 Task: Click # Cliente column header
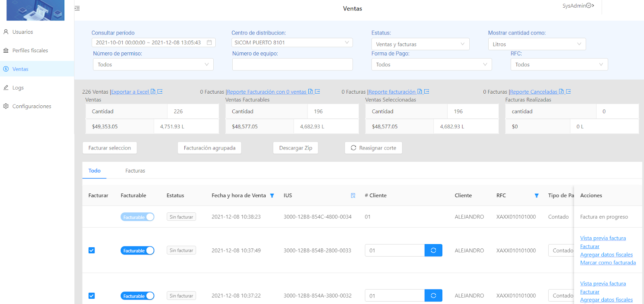pyautogui.click(x=376, y=195)
